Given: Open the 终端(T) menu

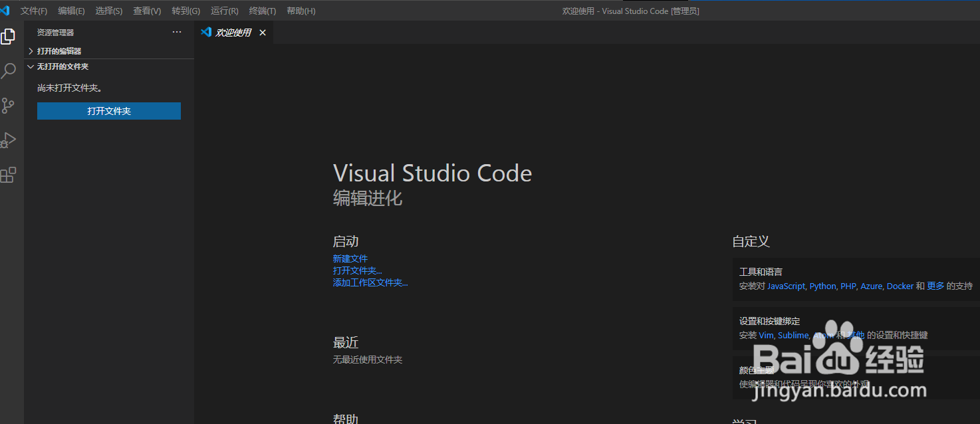Looking at the screenshot, I should [263, 11].
